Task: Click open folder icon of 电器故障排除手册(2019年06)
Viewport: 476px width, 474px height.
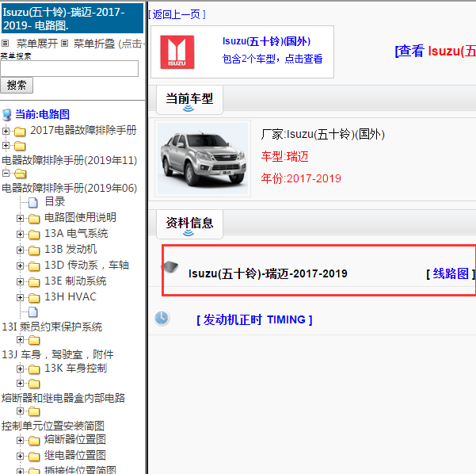Action: [21, 174]
